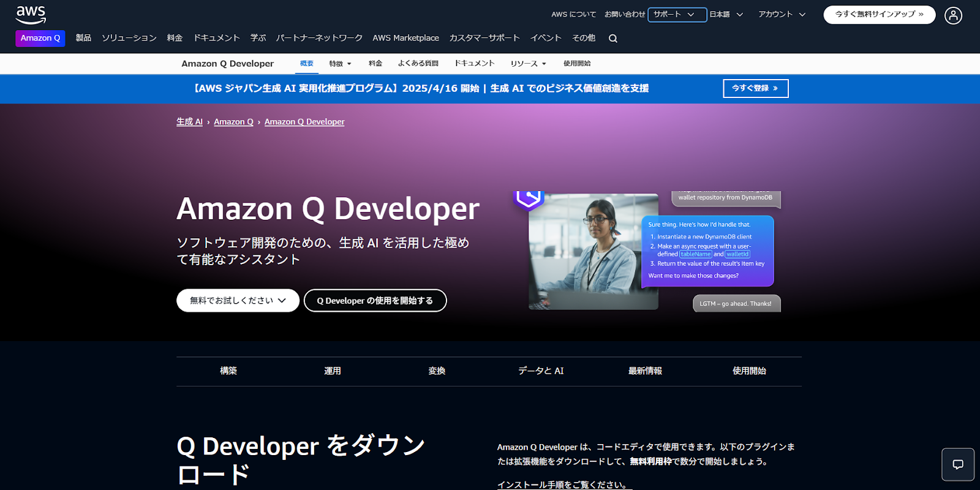Click the Amazon Q Developer hero heading

328,209
